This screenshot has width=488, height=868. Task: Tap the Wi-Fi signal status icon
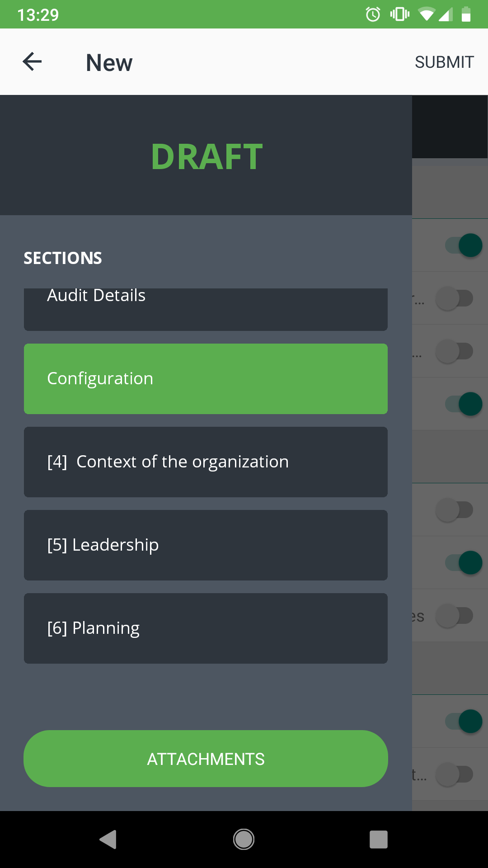[426, 14]
